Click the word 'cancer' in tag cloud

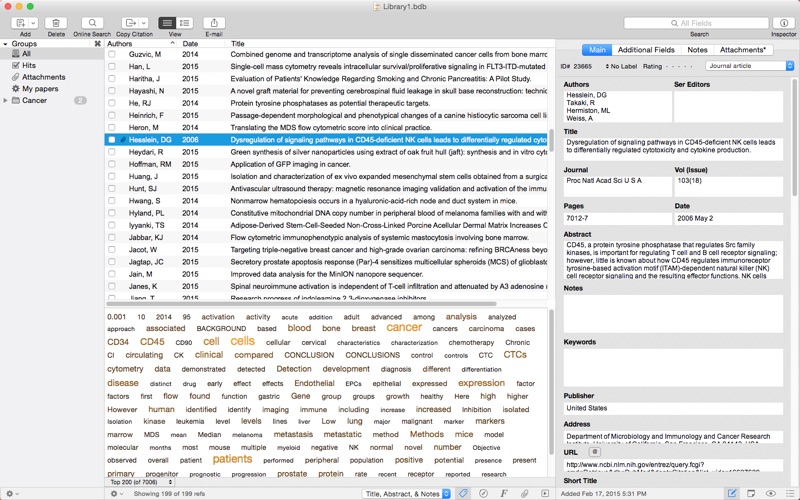[404, 328]
